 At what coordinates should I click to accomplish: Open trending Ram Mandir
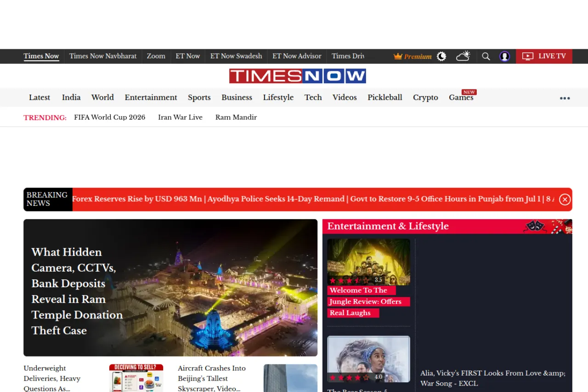click(236, 117)
